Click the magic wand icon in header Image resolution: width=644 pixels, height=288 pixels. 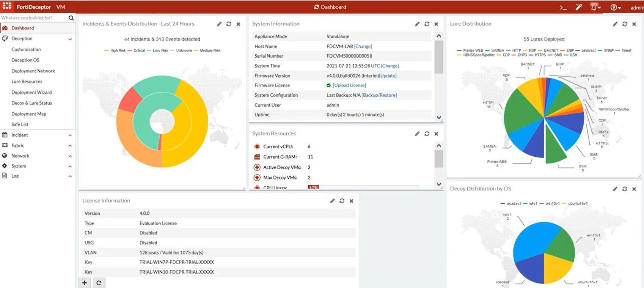tap(579, 7)
